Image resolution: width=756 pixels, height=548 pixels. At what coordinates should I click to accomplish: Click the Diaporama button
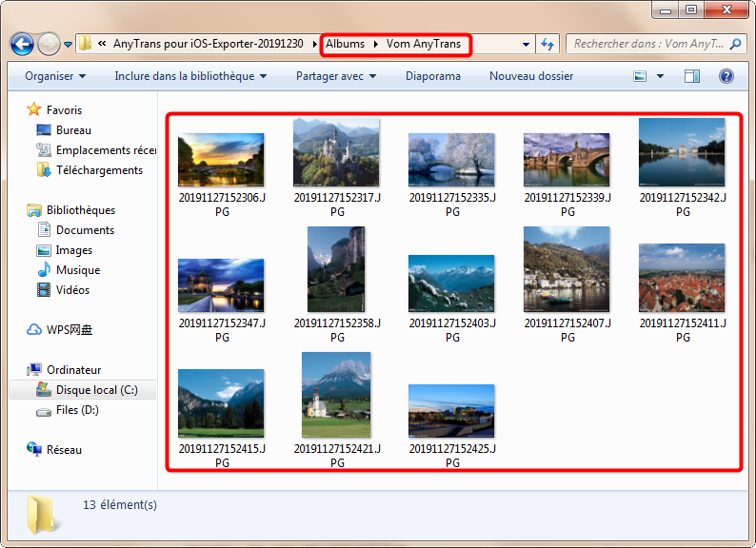pos(433,76)
